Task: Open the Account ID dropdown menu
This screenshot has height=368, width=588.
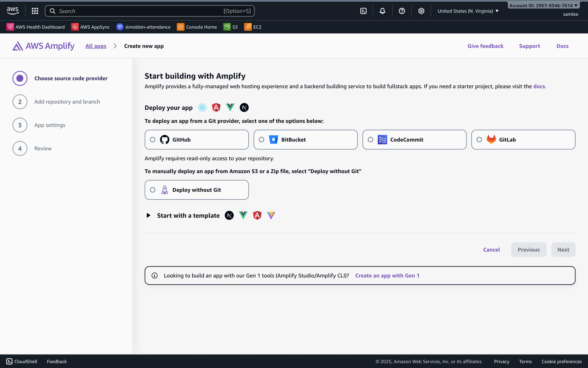Action: point(543,6)
